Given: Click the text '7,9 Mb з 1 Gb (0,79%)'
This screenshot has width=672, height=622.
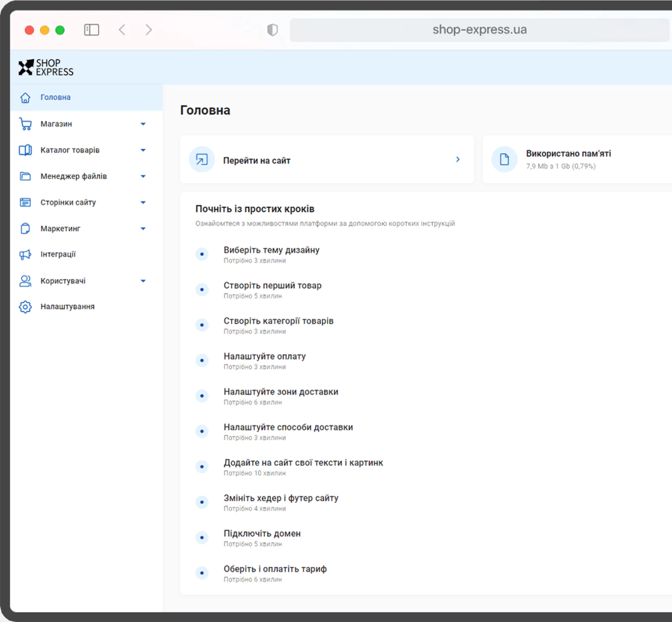Looking at the screenshot, I should click(x=561, y=166).
